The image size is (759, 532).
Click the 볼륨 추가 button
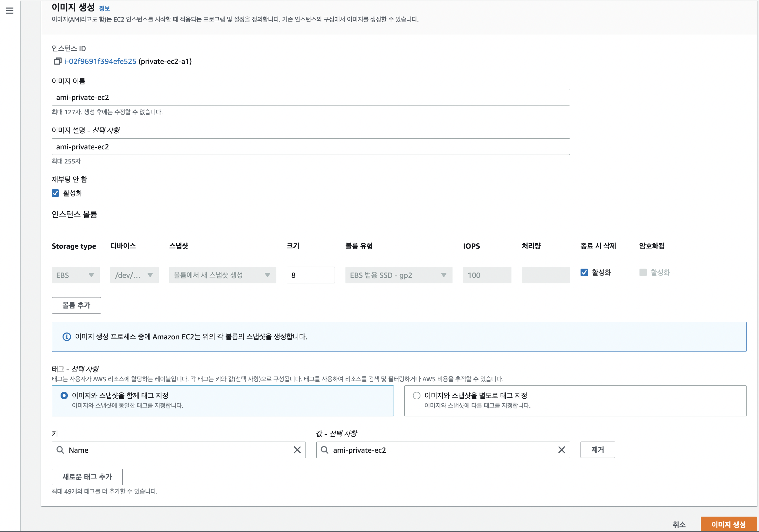coord(76,305)
